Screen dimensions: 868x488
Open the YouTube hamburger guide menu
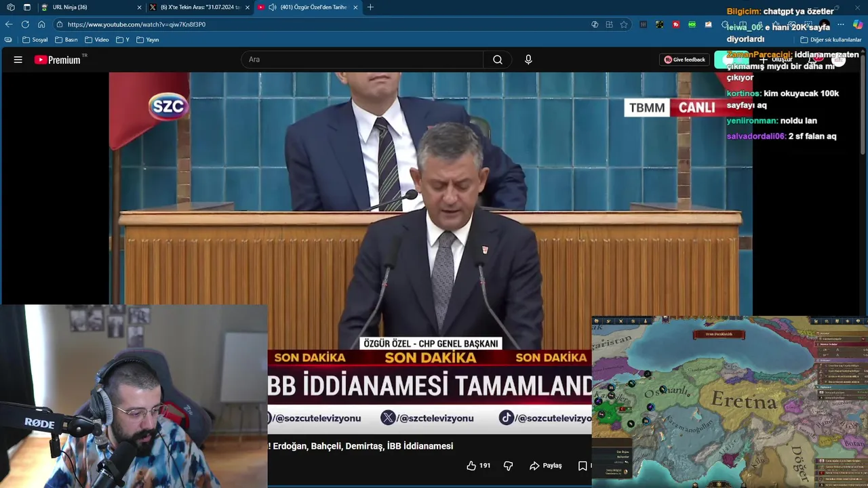click(18, 60)
